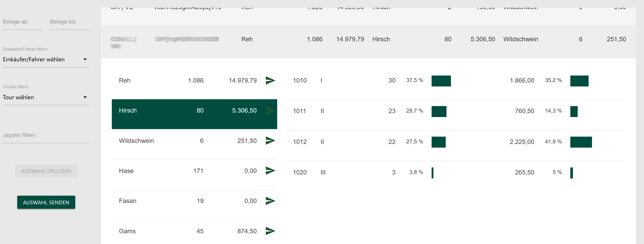Click the send arrow in Hase row
The height and width of the screenshot is (244, 644).
tap(270, 171)
